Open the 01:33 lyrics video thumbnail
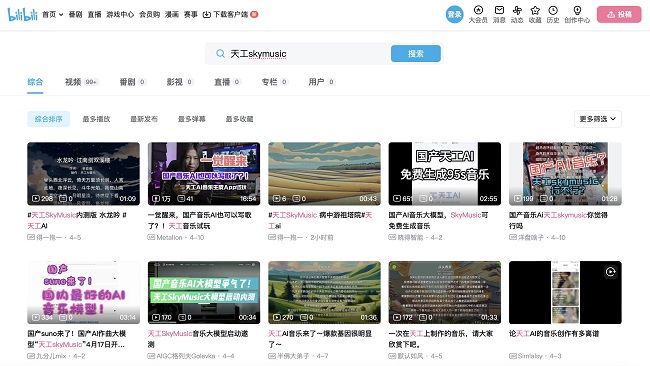This screenshot has width=650, height=366. pos(445,292)
